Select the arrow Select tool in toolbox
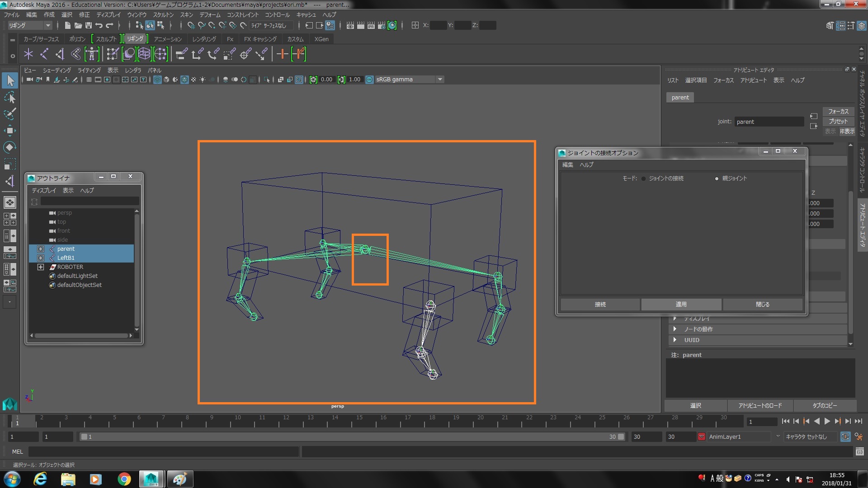The image size is (868, 488). pos(10,81)
